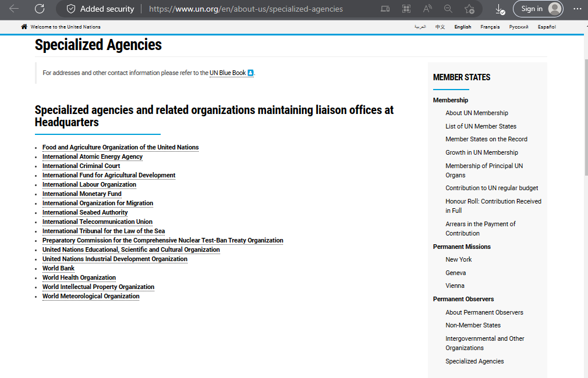Open International Monetary Fund link
588x378 pixels.
82,194
